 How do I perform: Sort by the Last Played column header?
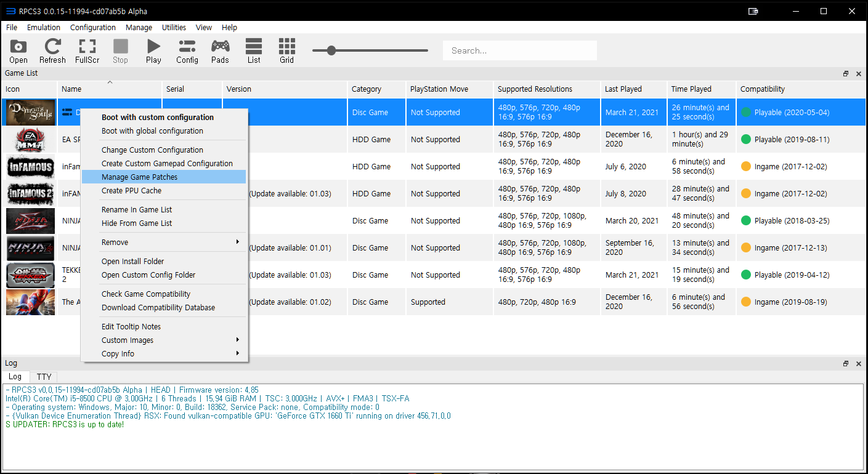tap(634, 89)
